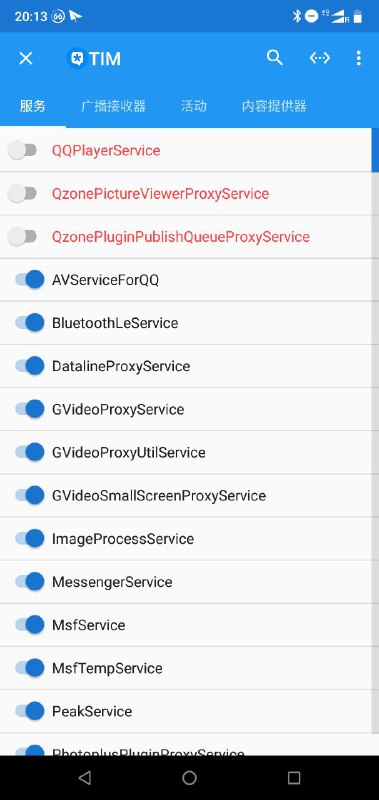Open the three-dot overflow menu
Screen dimensions: 379x800
pyautogui.click(x=359, y=58)
